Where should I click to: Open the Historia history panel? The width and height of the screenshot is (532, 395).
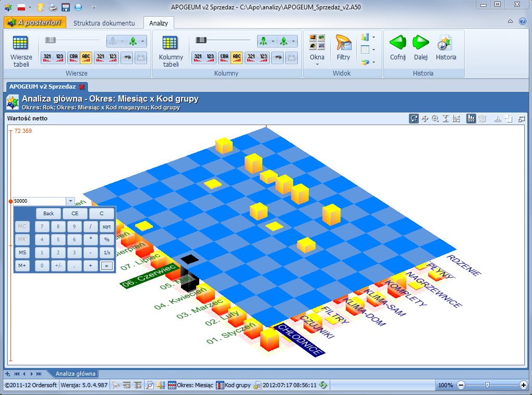coord(445,47)
